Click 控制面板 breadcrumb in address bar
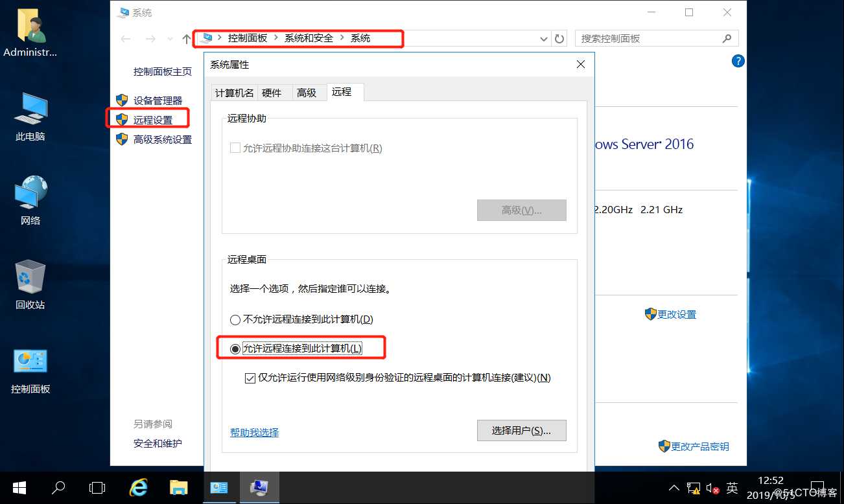Screen dimensions: 844x504 248,38
